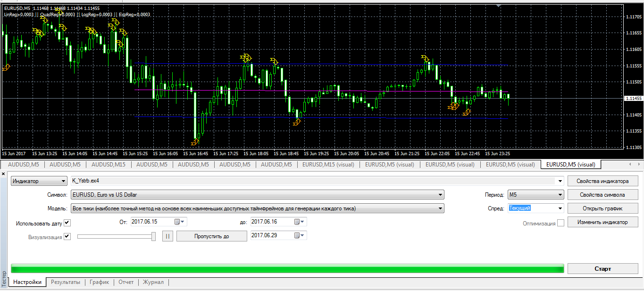Viewport: 644px width, 291px height.
Task: Click the visualization speed slider handle
Action: tap(154, 236)
